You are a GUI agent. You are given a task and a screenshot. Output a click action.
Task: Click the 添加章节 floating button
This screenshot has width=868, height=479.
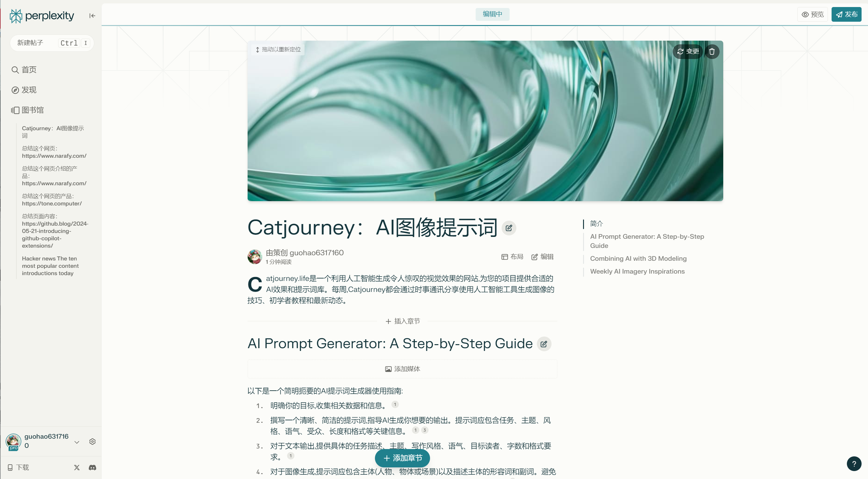tap(402, 458)
